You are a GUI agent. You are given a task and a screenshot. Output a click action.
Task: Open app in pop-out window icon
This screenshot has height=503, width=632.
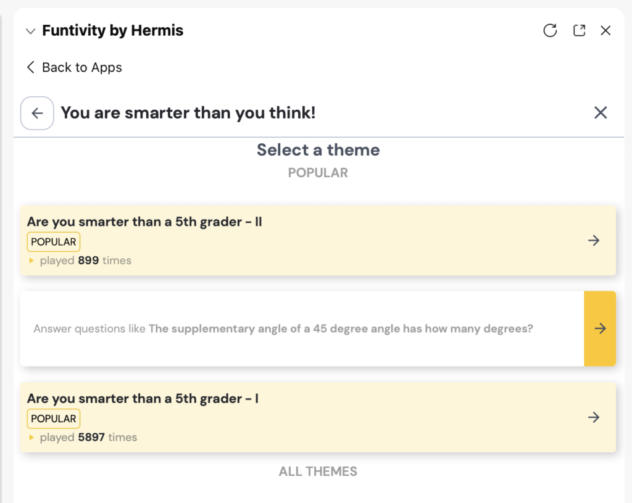click(579, 31)
